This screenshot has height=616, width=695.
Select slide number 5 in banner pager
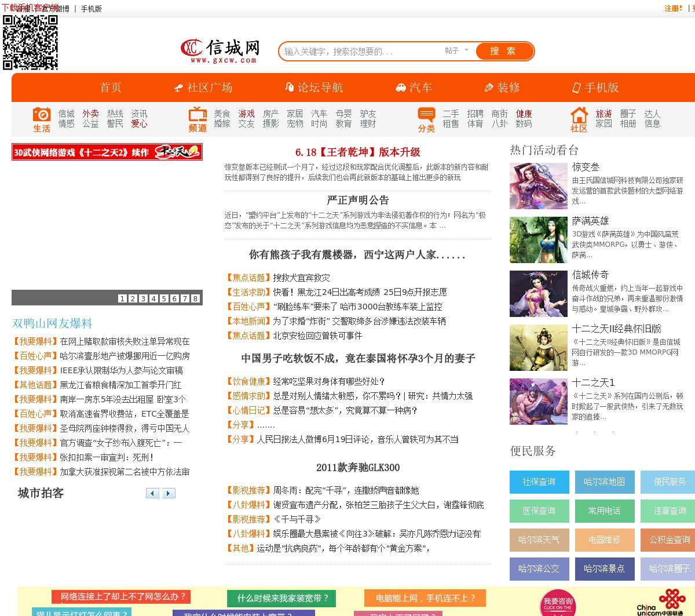click(x=164, y=298)
